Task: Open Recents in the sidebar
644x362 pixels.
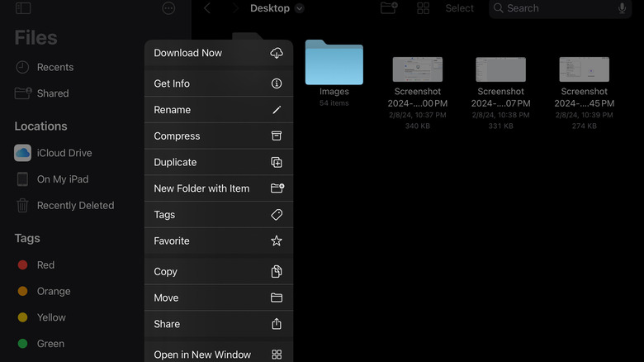Action: [55, 67]
